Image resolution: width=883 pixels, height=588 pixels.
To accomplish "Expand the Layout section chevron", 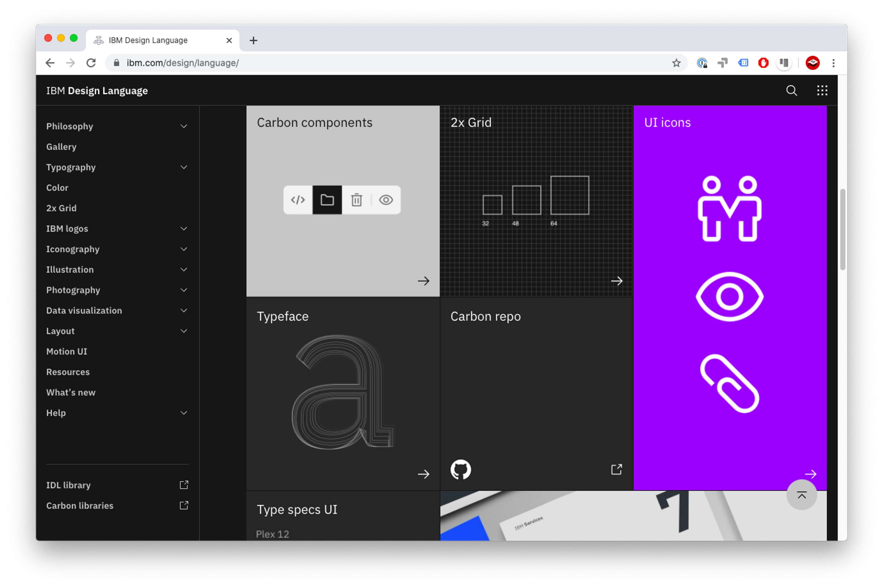I will tap(184, 331).
